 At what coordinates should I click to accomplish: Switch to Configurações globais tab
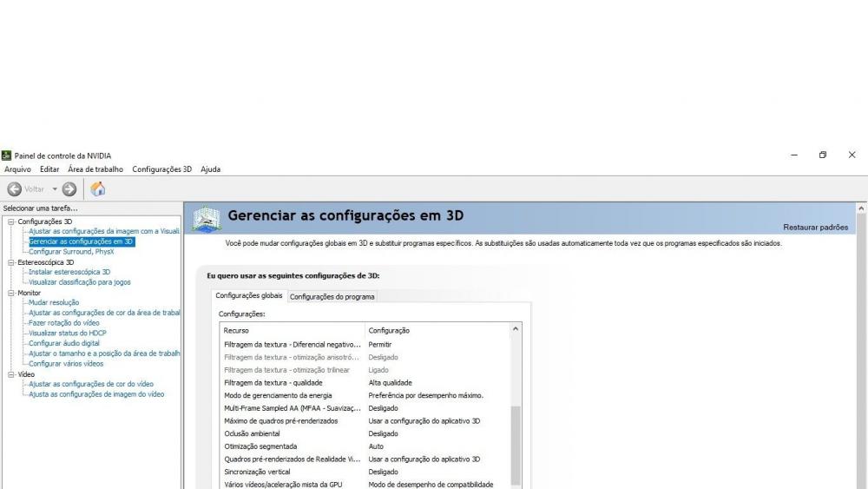[x=249, y=295]
